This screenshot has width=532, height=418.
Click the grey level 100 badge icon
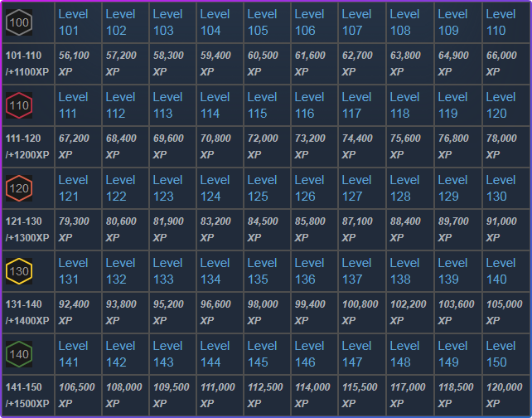pyautogui.click(x=18, y=22)
